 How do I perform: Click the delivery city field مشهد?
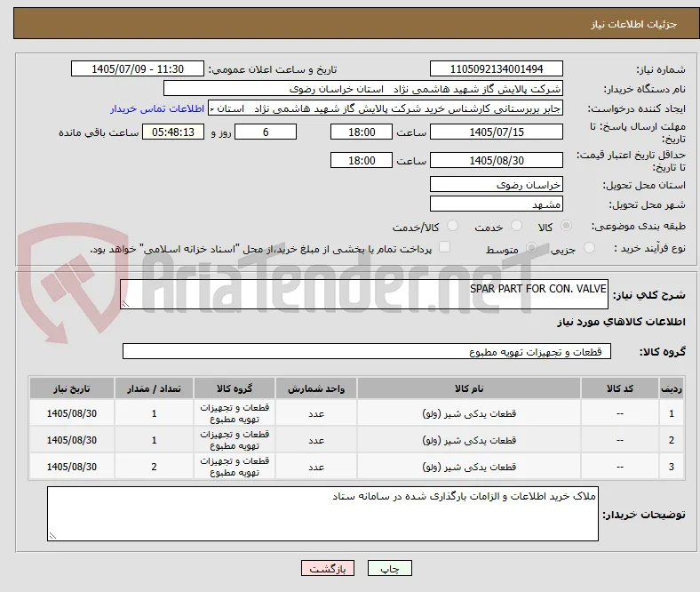click(x=497, y=204)
